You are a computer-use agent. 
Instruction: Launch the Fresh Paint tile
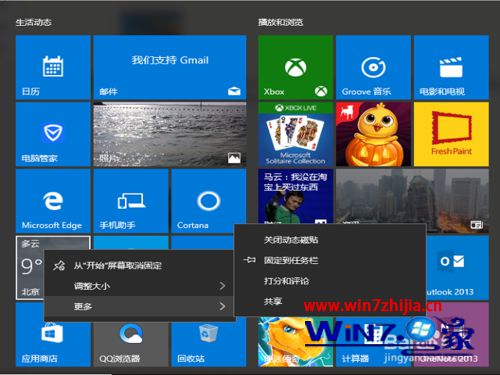(x=451, y=134)
